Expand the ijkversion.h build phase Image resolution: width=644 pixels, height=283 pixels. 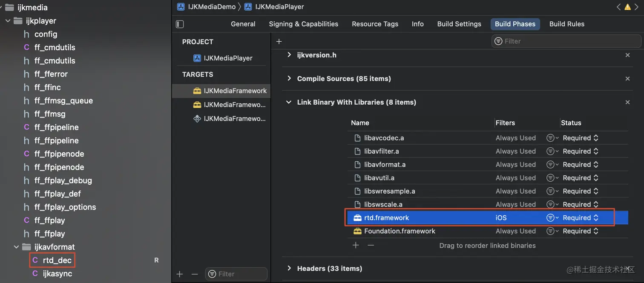(x=289, y=55)
